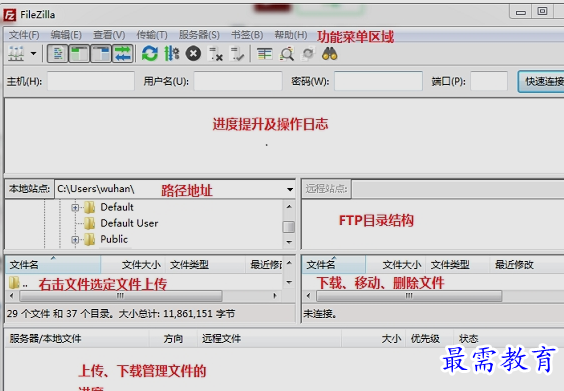
Task: Expand the Public folder node
Action: click(75, 240)
